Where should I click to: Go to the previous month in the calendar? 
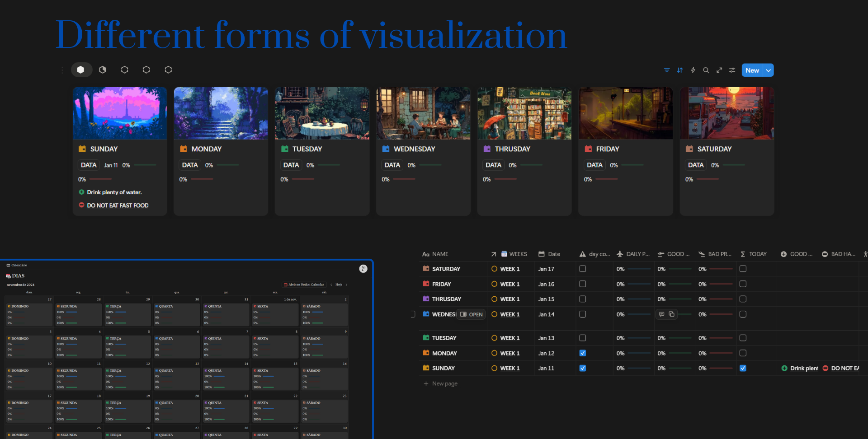coord(331,285)
